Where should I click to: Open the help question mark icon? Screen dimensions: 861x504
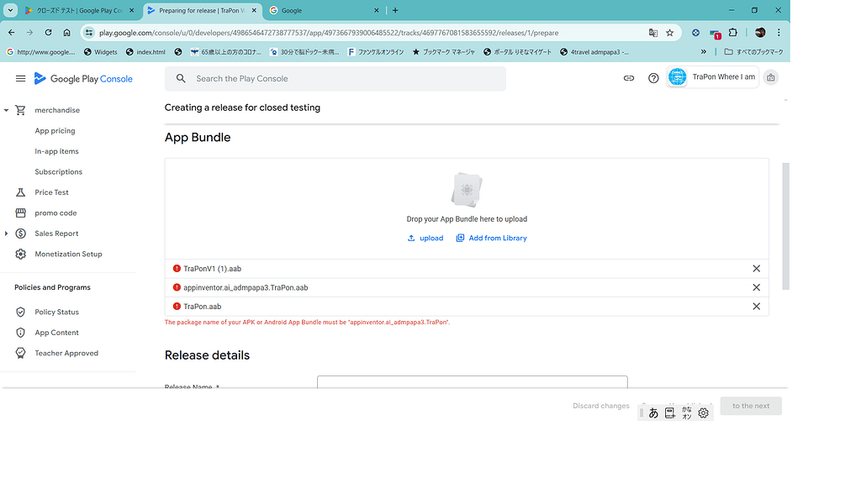tap(653, 78)
